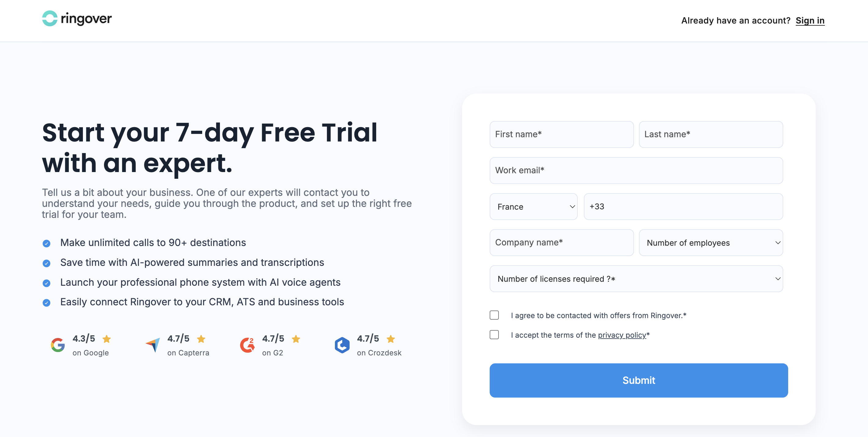Open the Number of licenses required dropdown
Viewport: 868px width, 437px height.
pyautogui.click(x=636, y=279)
